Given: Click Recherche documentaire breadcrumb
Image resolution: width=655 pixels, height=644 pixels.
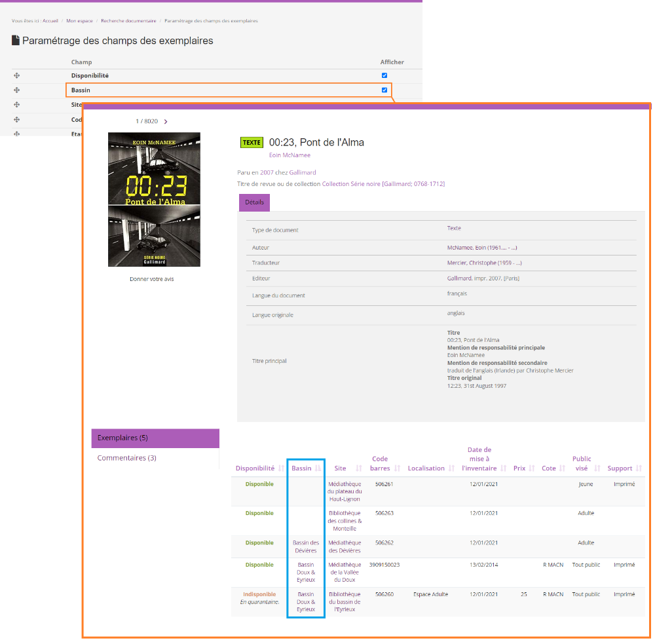Looking at the screenshot, I should [128, 21].
